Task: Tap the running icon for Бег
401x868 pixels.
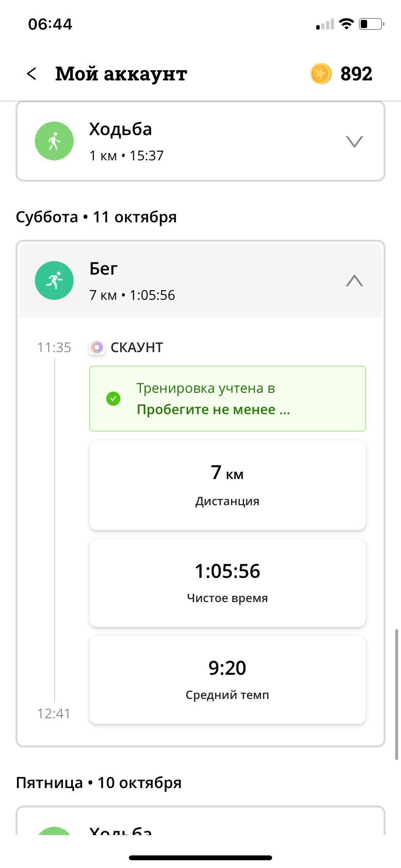Action: 54,280
